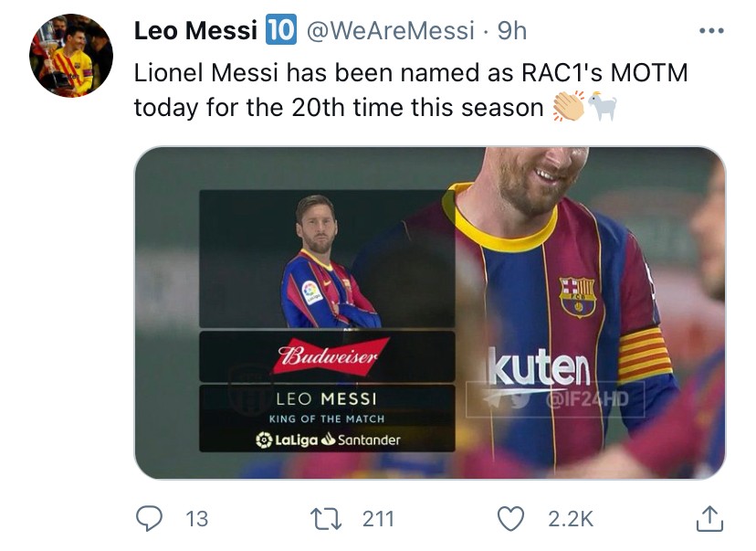Tap the share upload icon
The width and height of the screenshot is (756, 551).
709,519
